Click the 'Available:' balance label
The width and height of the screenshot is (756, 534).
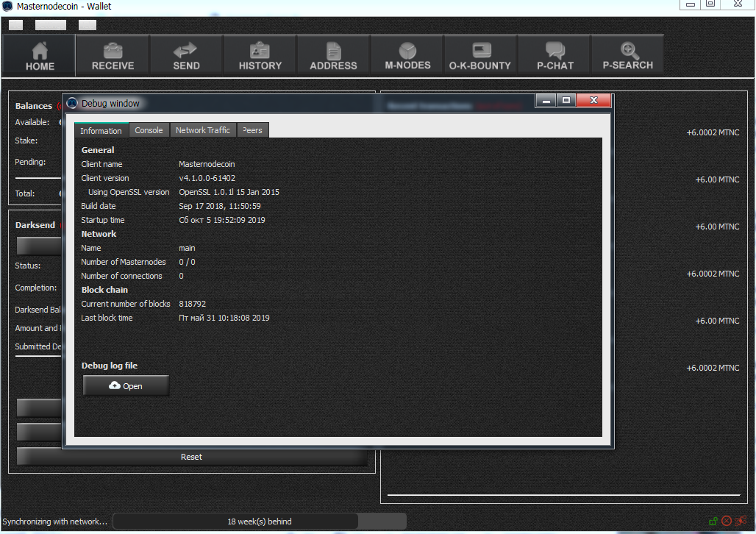tap(32, 122)
